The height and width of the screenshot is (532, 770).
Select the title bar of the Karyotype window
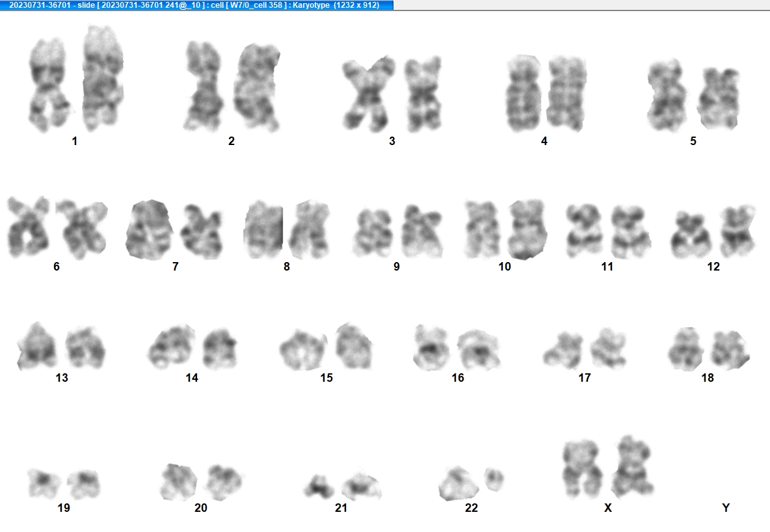tap(196, 5)
